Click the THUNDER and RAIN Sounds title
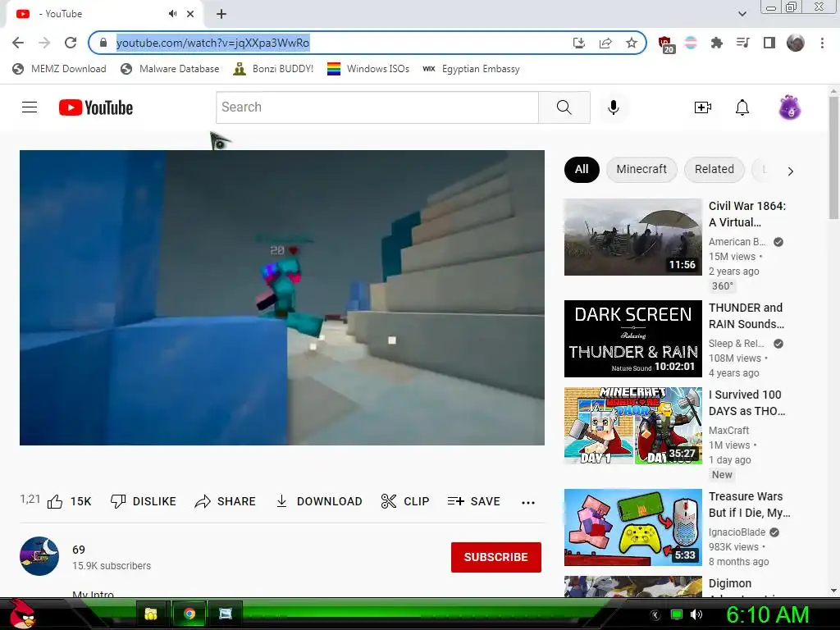Viewport: 840px width, 630px height. pyautogui.click(x=746, y=316)
